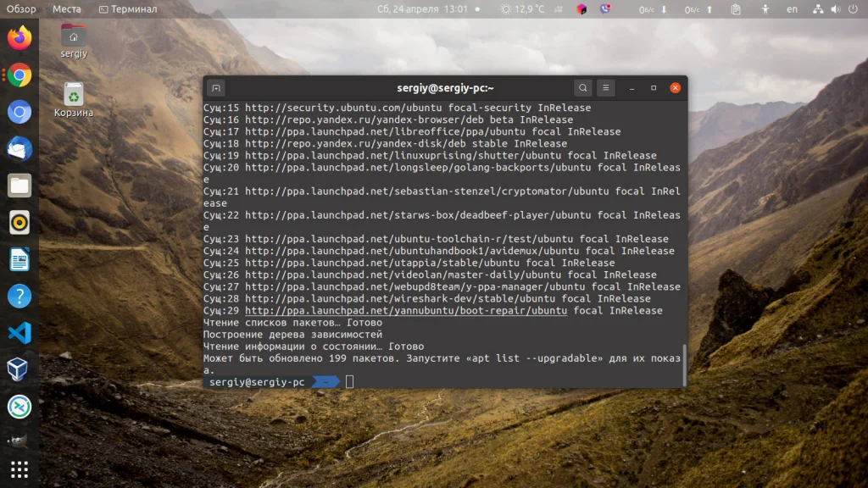Open a new tab in the terminal
This screenshot has width=868, height=488.
216,87
